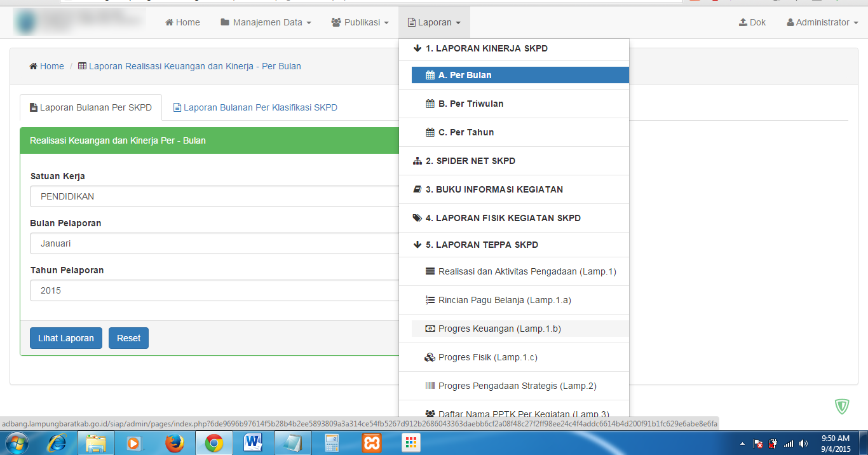Click the Lihat Laporan button

click(65, 338)
